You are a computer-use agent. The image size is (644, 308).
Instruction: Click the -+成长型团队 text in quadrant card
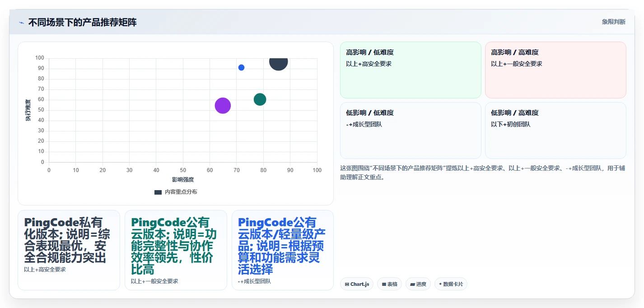pos(364,124)
